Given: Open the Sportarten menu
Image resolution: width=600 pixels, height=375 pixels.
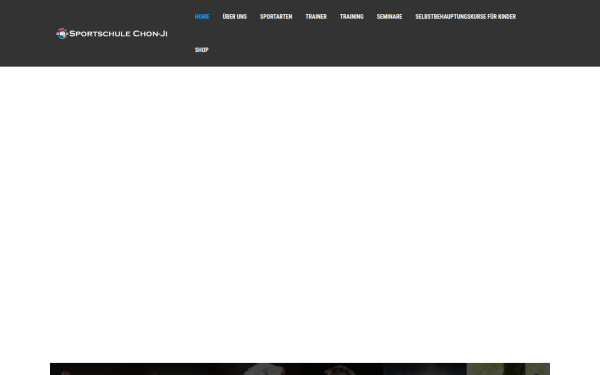Looking at the screenshot, I should [276, 16].
